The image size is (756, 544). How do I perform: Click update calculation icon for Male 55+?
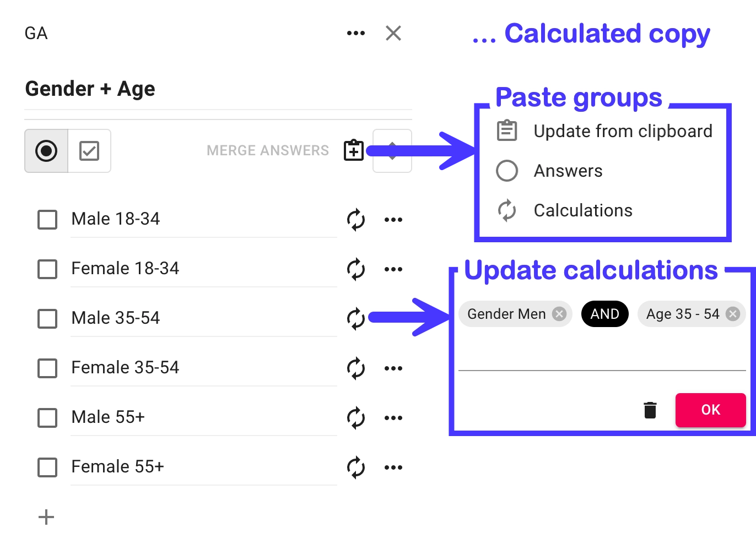click(x=356, y=418)
